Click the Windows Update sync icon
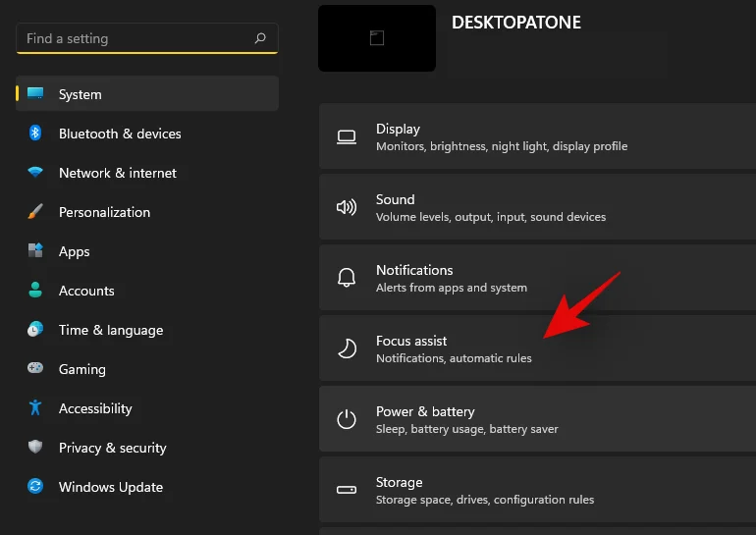Image resolution: width=756 pixels, height=535 pixels. (35, 486)
